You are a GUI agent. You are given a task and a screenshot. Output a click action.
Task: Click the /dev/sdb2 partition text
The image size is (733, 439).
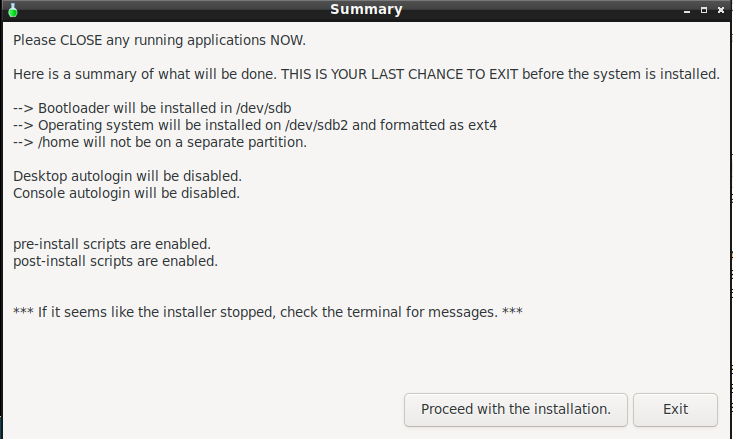click(x=316, y=125)
